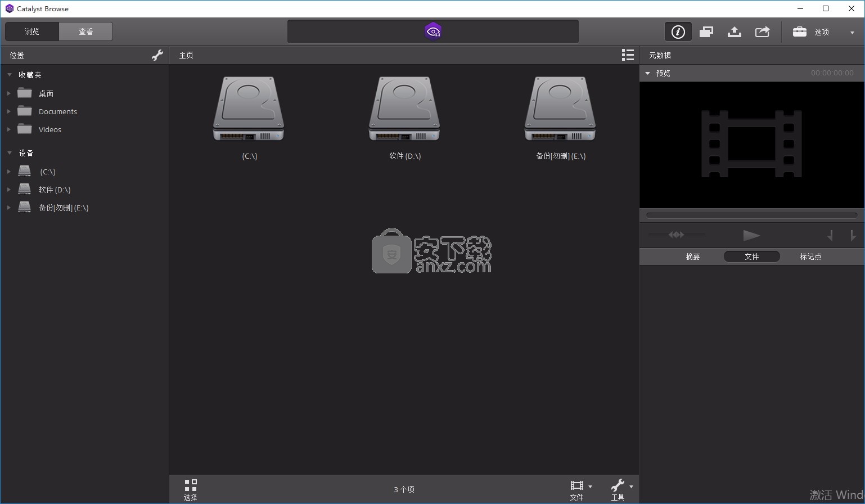The width and height of the screenshot is (865, 504).
Task: Open the 选项 dropdown arrow
Action: pyautogui.click(x=852, y=33)
